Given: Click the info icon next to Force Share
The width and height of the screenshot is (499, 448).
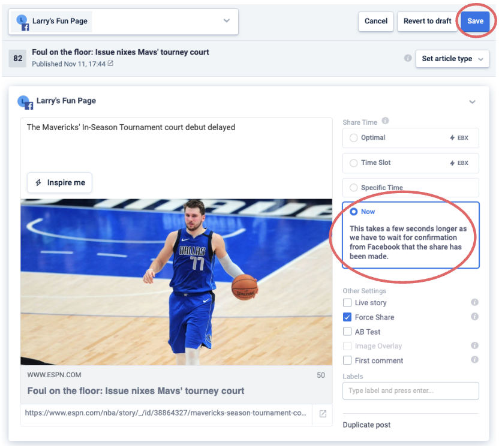Looking at the screenshot, I should click(474, 317).
